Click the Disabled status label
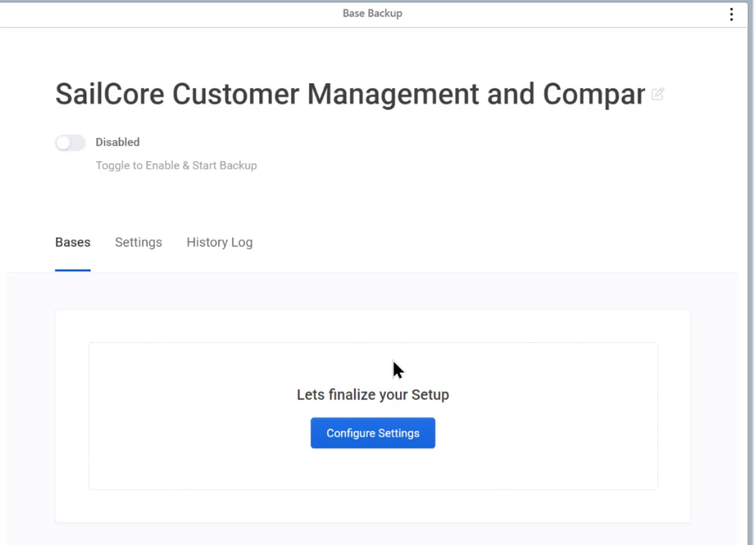 [x=118, y=142]
